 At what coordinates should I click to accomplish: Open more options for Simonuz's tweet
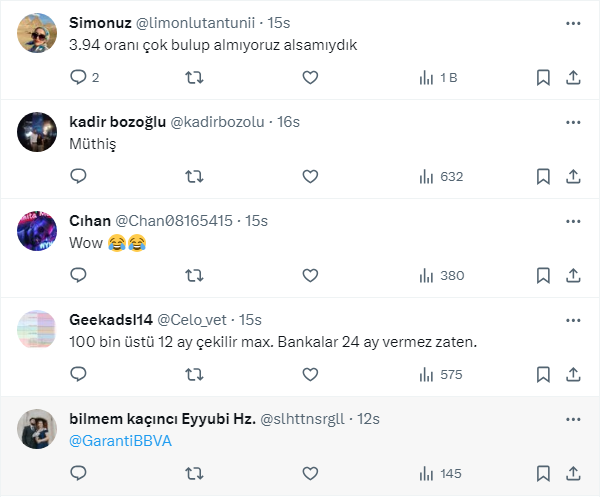click(573, 22)
